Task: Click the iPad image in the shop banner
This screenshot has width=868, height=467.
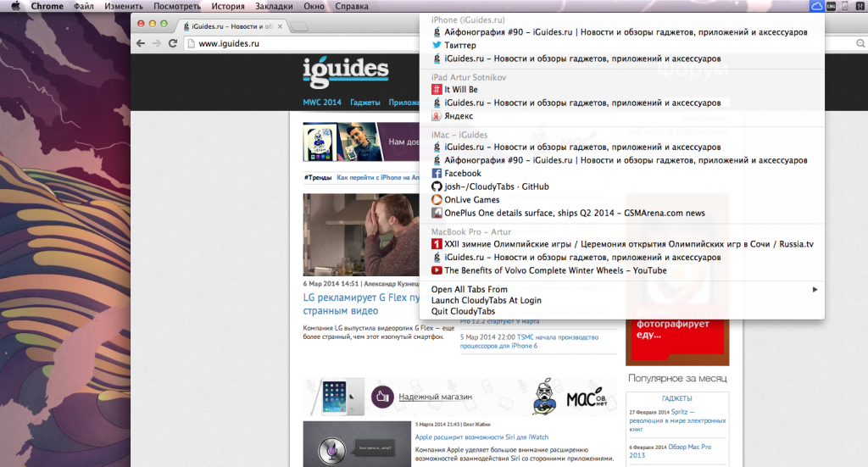Action: (x=338, y=397)
